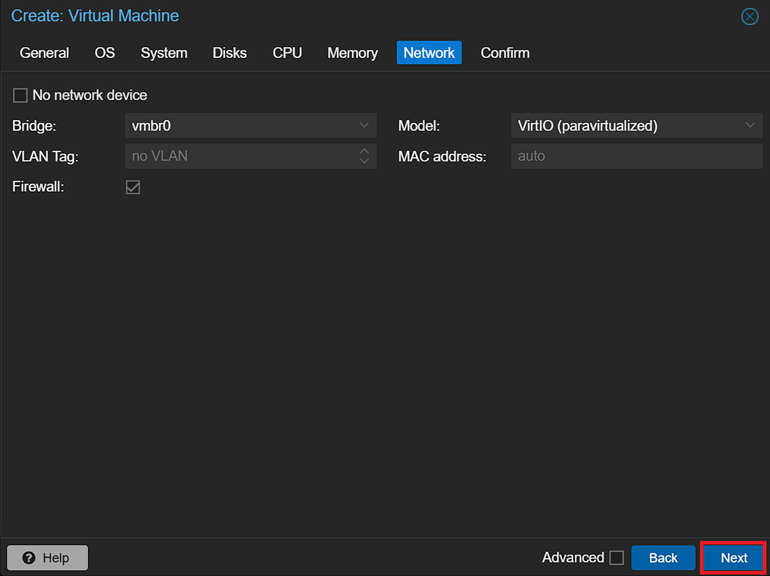Select the Disks tab
This screenshot has height=576, width=770.
tap(229, 53)
